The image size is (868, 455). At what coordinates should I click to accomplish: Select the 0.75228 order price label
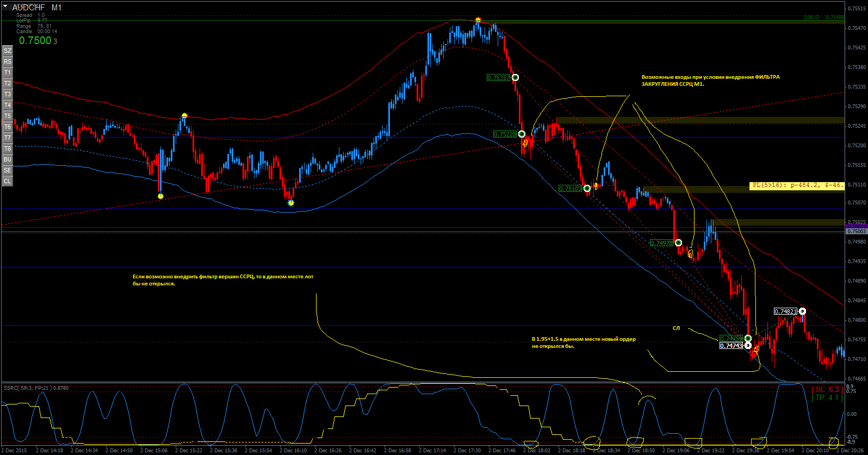point(505,134)
